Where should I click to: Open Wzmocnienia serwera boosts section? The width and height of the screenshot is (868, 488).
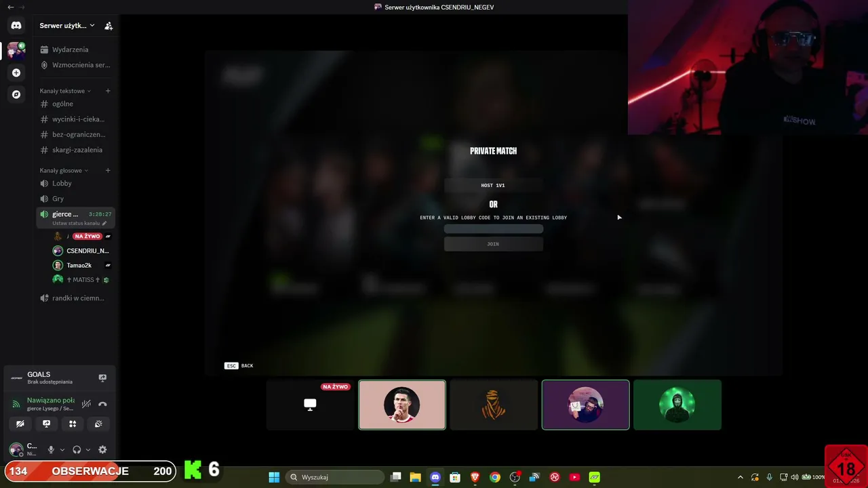(75, 65)
